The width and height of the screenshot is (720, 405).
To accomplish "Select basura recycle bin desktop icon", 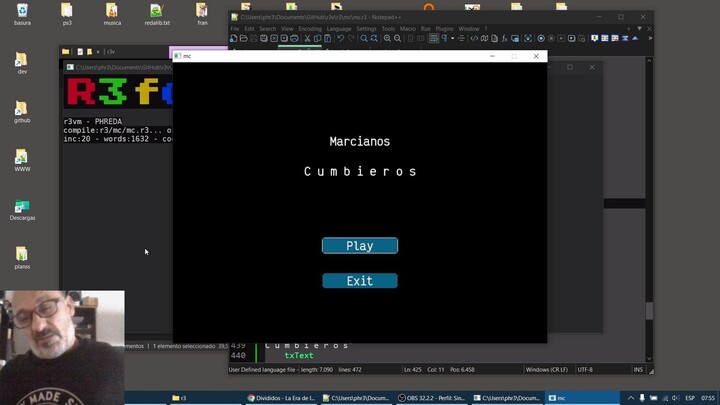I will tap(22, 14).
